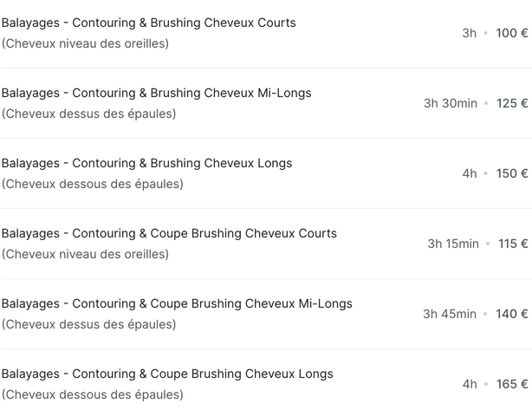Click the 125 € price
The height and width of the screenshot is (410, 532).
pyautogui.click(x=512, y=103)
